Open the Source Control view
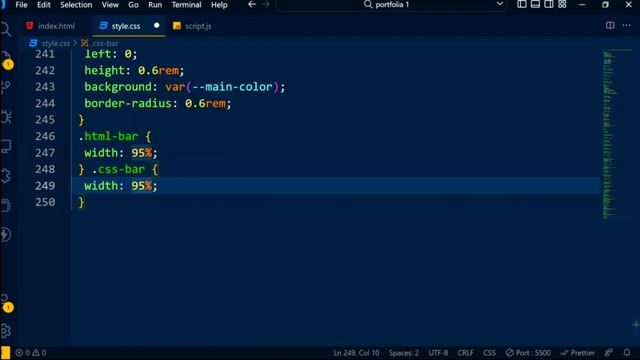 (6, 87)
